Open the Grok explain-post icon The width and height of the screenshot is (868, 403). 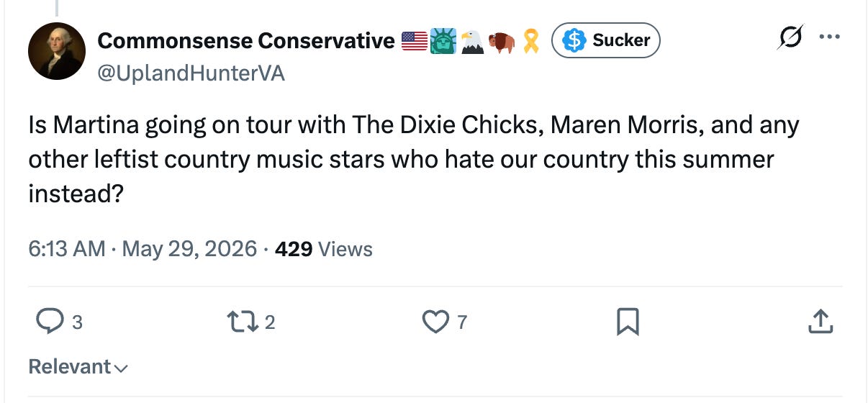[x=790, y=38]
